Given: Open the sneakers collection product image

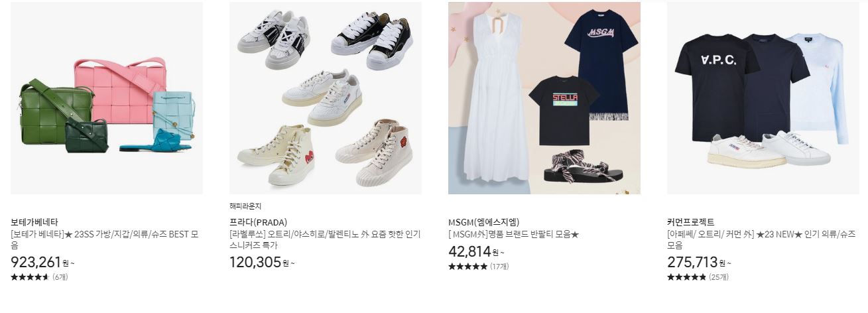Looking at the screenshot, I should [326, 98].
